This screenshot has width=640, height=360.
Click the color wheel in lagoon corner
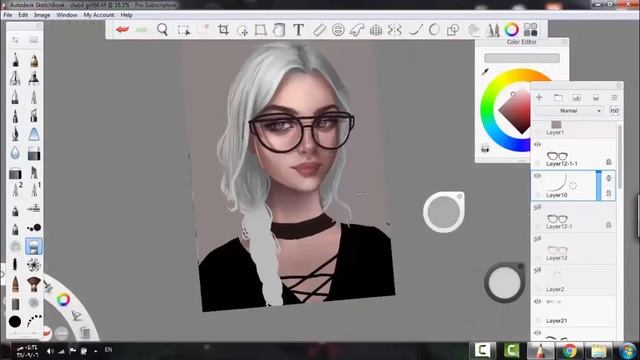63,300
